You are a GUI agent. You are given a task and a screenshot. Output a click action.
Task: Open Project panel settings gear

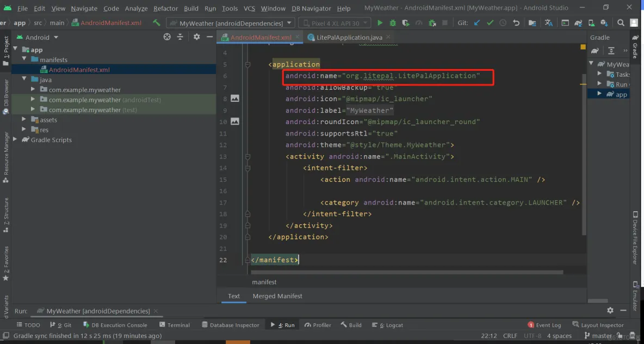(197, 37)
